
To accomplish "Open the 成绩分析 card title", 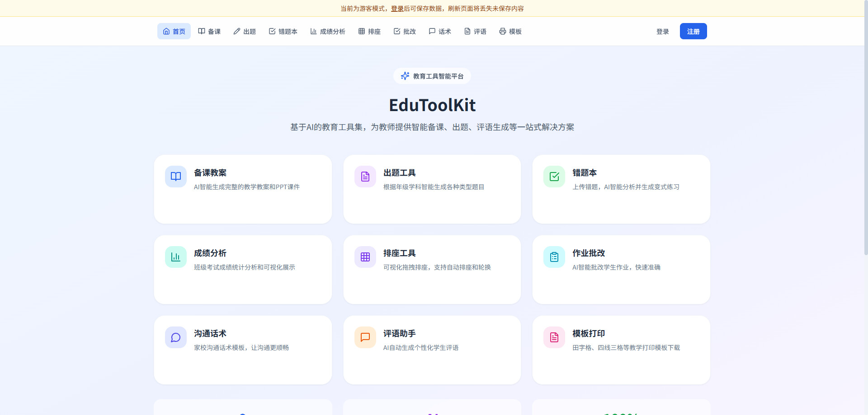I will tap(210, 253).
